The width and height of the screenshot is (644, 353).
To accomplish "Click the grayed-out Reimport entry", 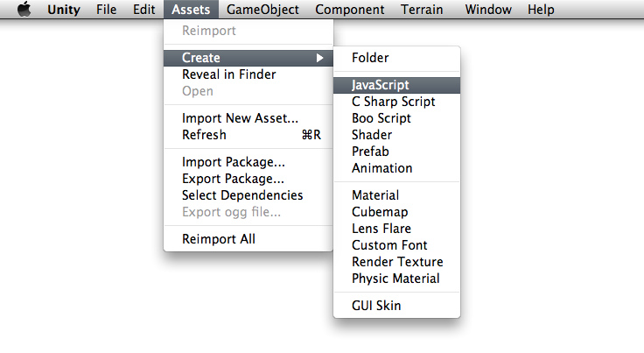I will click(x=248, y=31).
